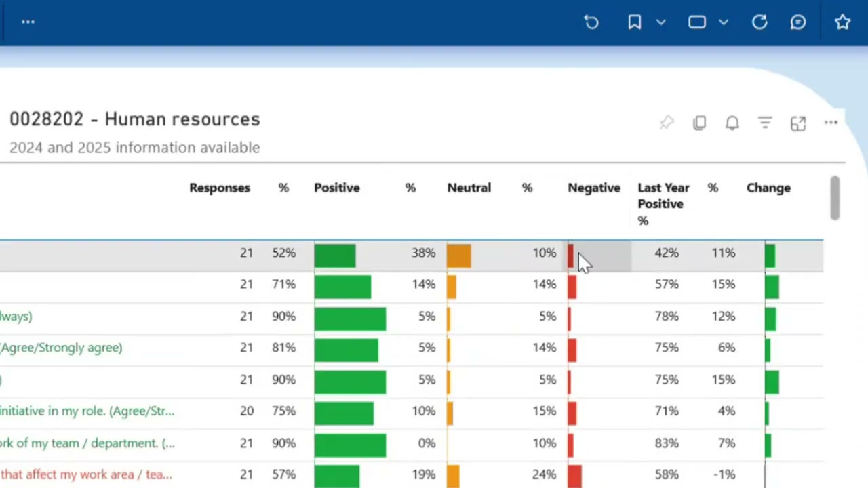Click the view rectangle icon

point(697,22)
